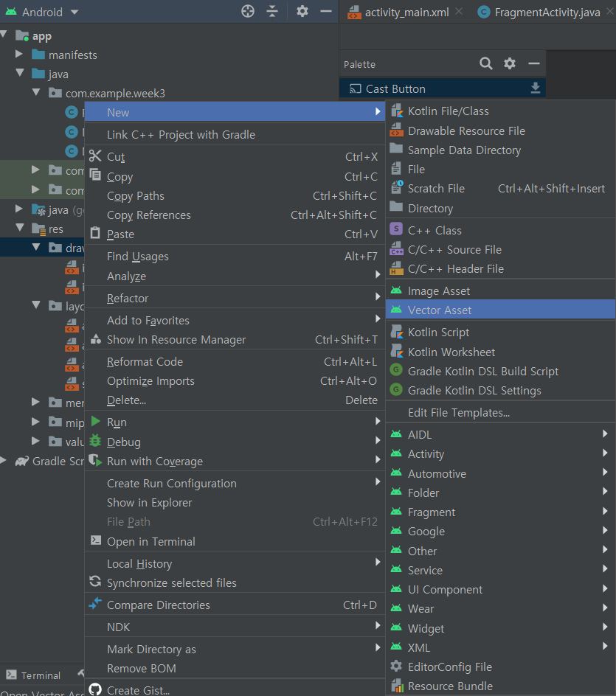Viewport: 616px width, 696px height.
Task: Choose Copy from the context menu
Action: point(235,176)
